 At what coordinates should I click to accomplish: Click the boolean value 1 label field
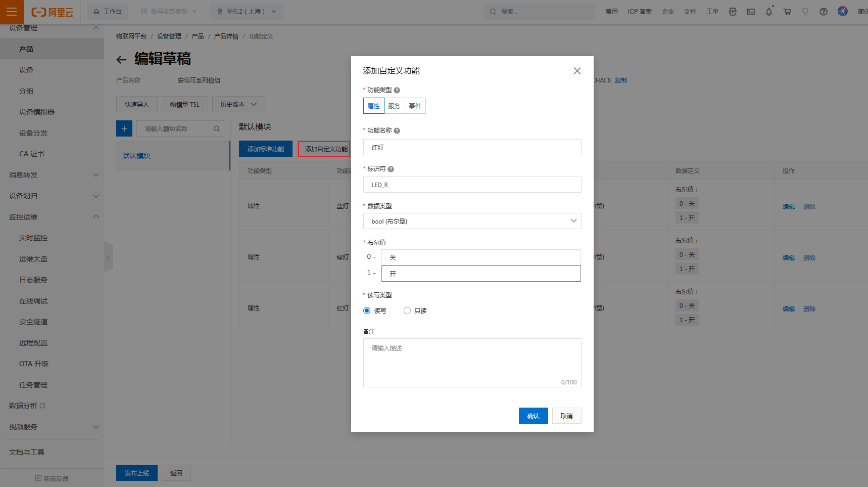(481, 274)
